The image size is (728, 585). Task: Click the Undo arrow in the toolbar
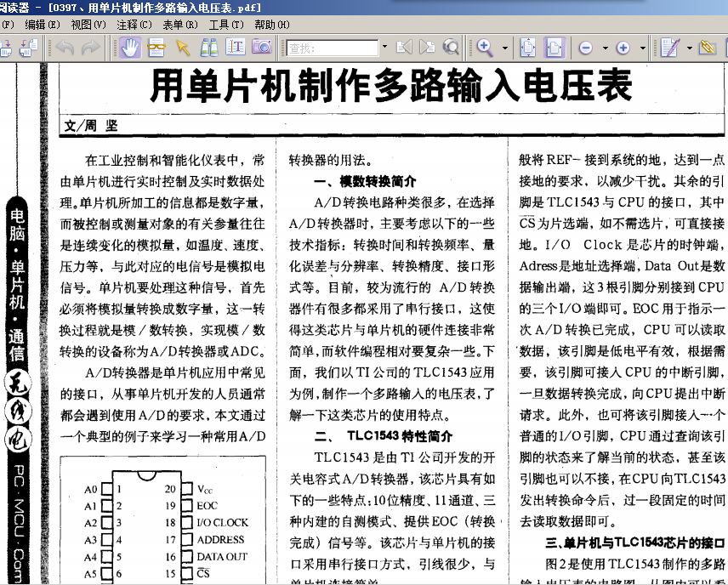(x=65, y=48)
